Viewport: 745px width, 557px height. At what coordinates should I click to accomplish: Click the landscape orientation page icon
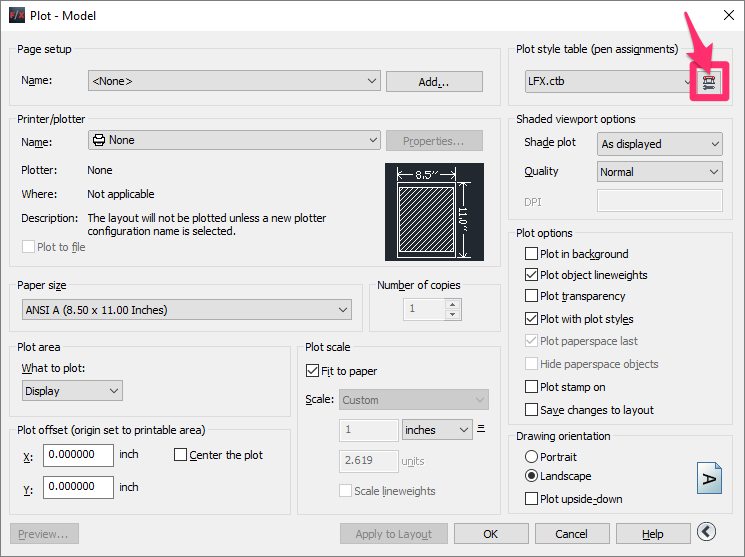(709, 478)
